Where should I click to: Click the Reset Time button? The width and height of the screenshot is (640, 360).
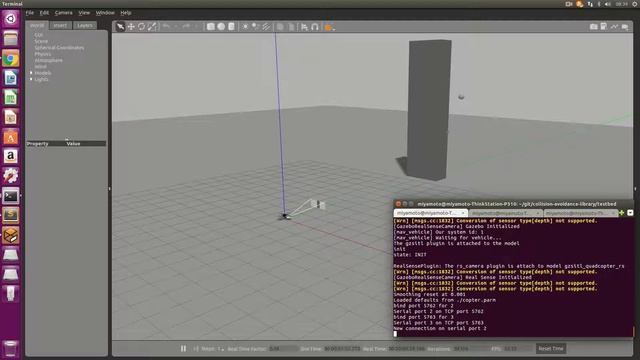(551, 349)
